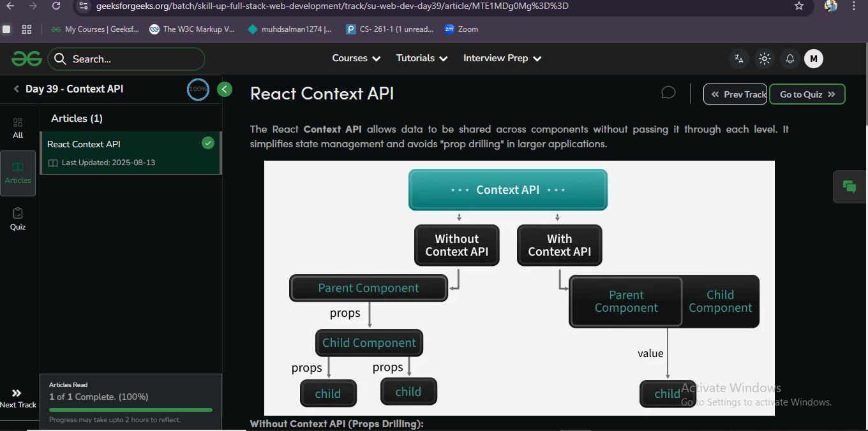Click the React Context API page title

322,94
